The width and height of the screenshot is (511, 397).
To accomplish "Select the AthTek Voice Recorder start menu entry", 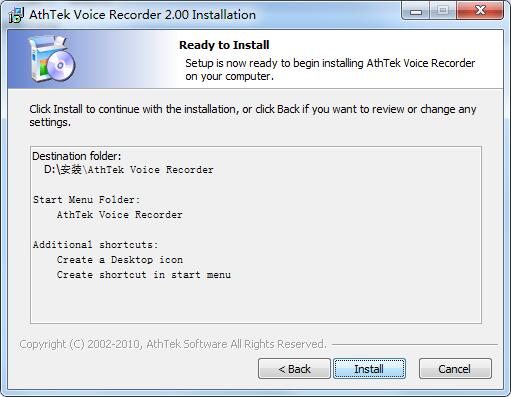I will [119, 215].
